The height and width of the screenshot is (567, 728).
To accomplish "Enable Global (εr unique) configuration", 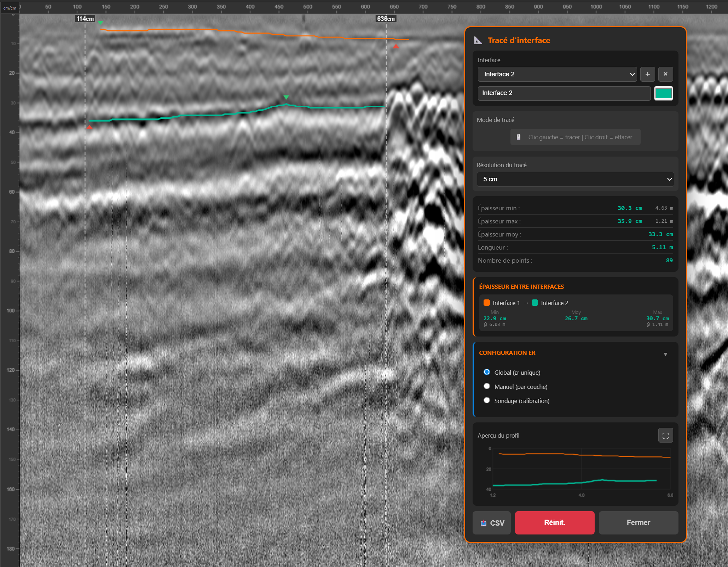I will (x=487, y=372).
